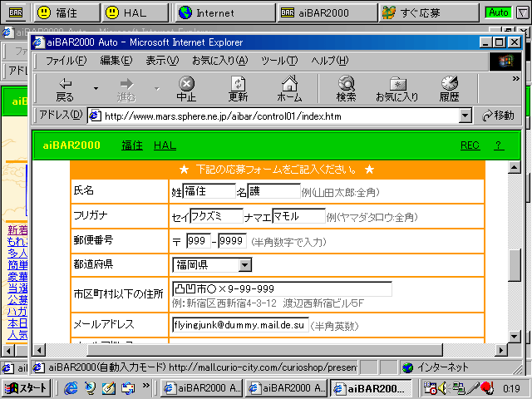Click the Show Desktop quick launch icon

coord(109,388)
